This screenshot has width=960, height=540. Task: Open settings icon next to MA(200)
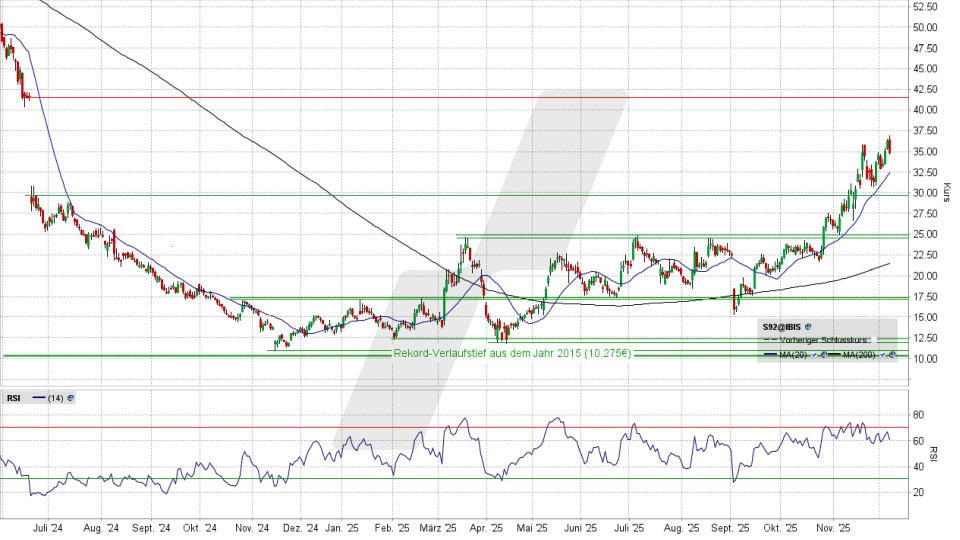(x=892, y=355)
